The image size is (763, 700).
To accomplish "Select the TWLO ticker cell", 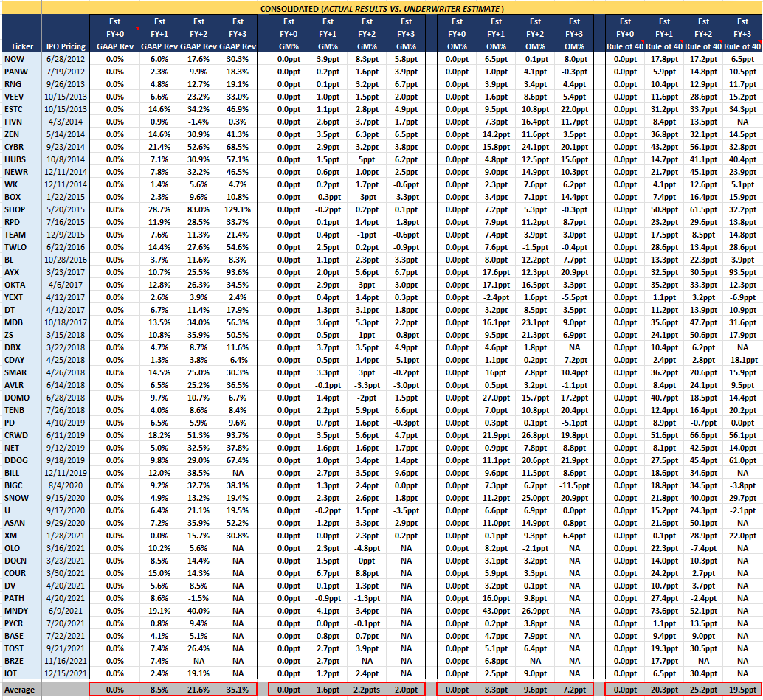I will coord(22,247).
